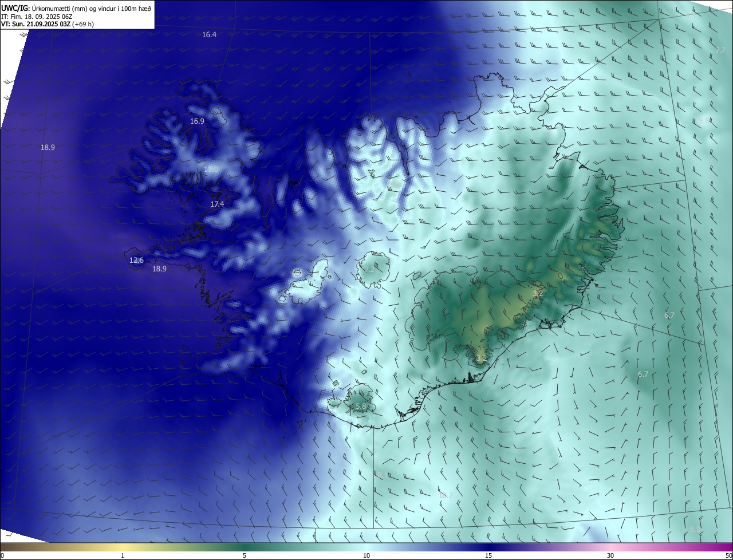
Task: Click the 5.8 value label
Action: point(361,407)
